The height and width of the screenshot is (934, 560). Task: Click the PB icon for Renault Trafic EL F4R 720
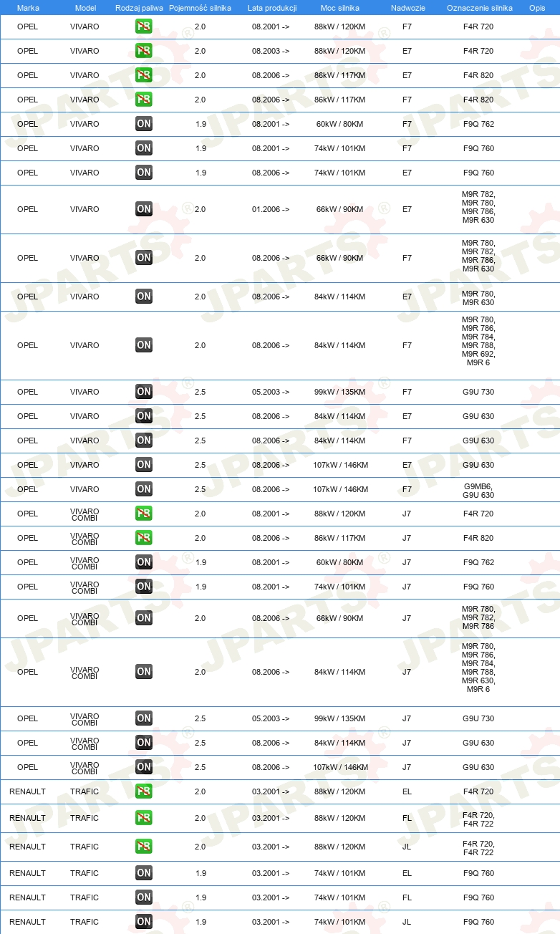[144, 791]
